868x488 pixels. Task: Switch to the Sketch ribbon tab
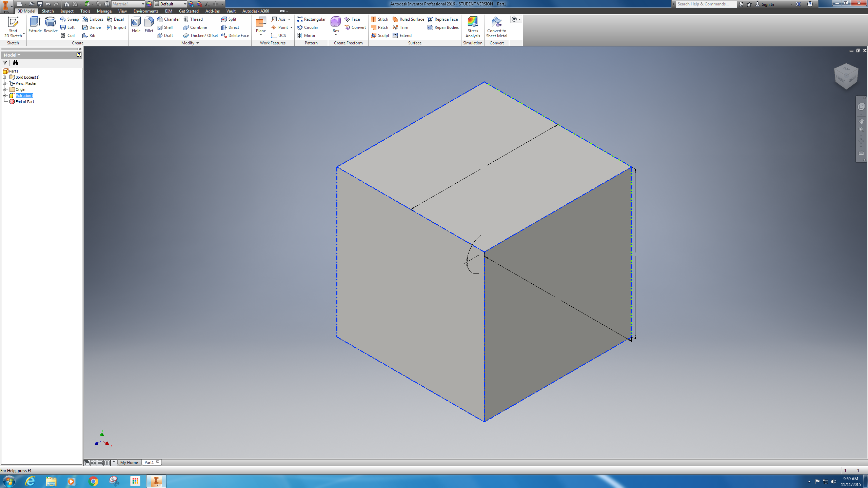tap(48, 11)
